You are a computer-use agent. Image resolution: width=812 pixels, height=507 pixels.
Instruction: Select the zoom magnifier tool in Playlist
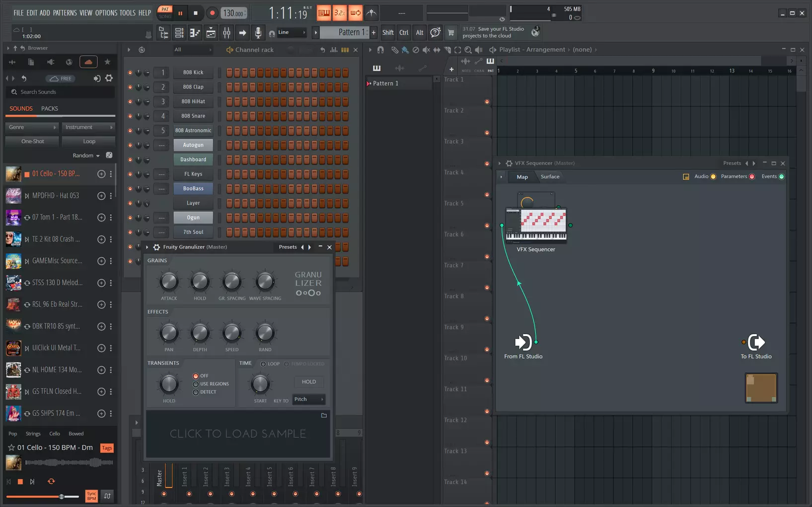click(x=468, y=50)
